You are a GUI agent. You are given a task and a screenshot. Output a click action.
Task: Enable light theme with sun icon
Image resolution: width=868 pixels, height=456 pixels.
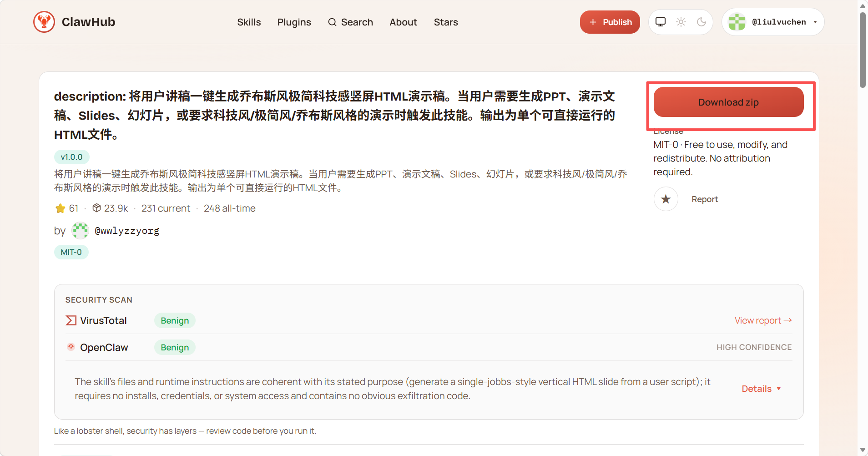tap(681, 22)
